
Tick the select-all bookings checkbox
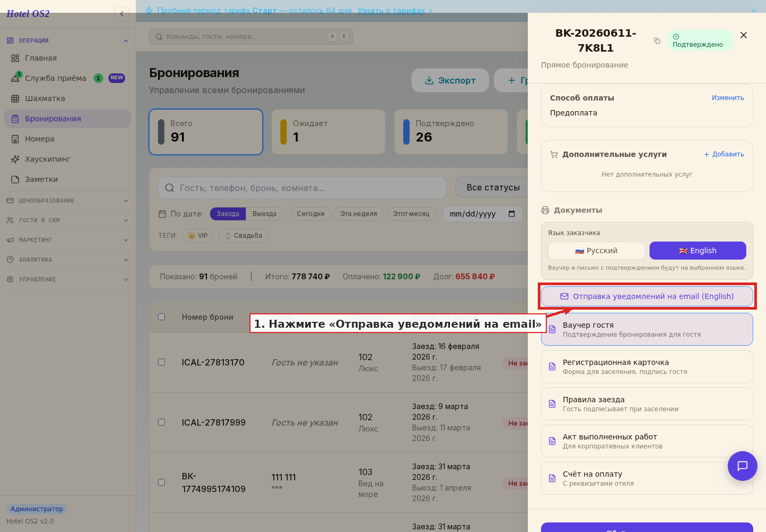(161, 317)
